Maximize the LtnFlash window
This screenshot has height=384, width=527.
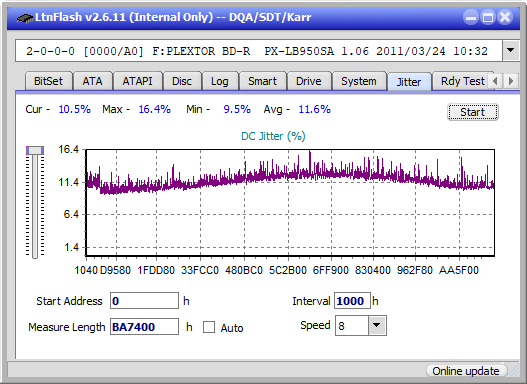click(488, 17)
